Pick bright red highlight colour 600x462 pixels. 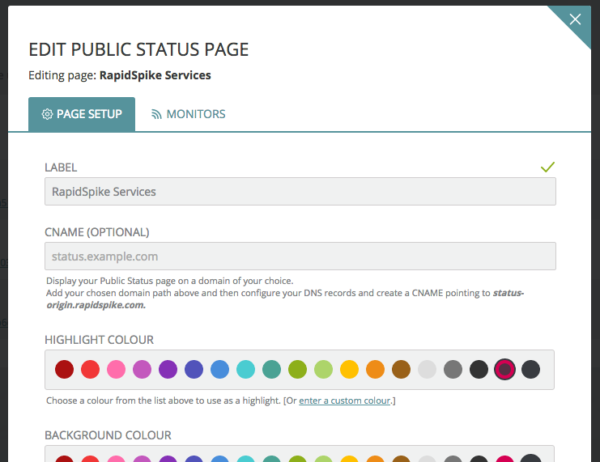coord(90,369)
